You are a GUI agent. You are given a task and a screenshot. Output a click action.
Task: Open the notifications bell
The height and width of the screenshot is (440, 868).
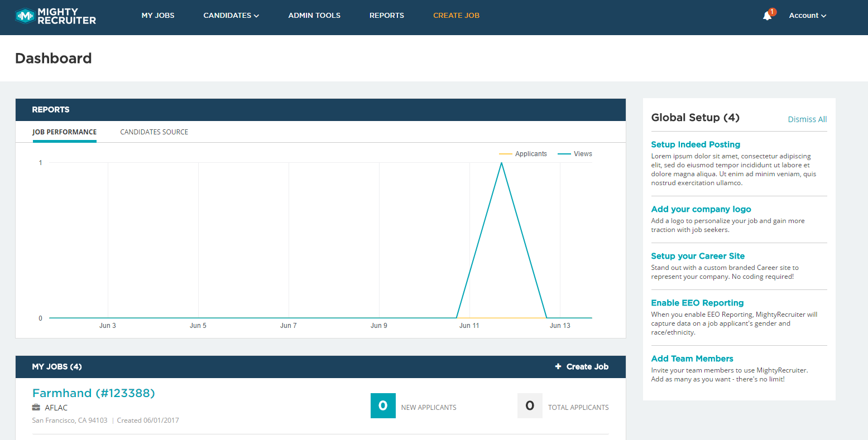point(767,16)
